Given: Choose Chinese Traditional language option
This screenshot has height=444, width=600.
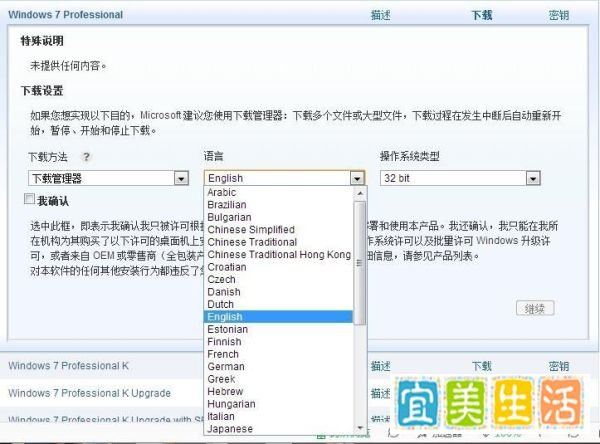Looking at the screenshot, I should (278, 242).
